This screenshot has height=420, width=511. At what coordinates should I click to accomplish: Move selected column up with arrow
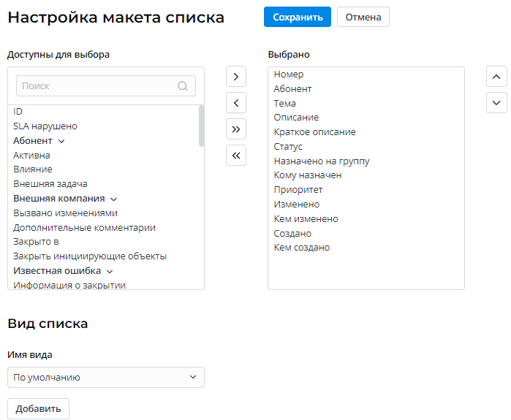[496, 76]
